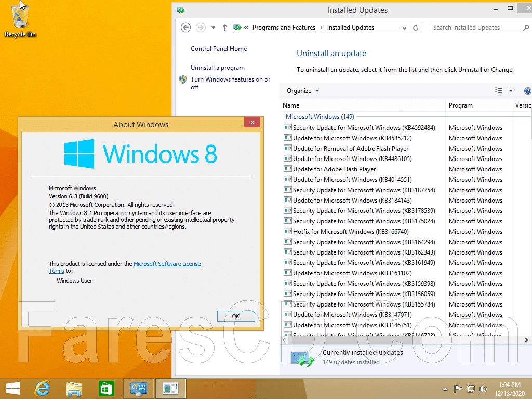Click the horizontal scrollbar left arrow

click(x=284, y=340)
